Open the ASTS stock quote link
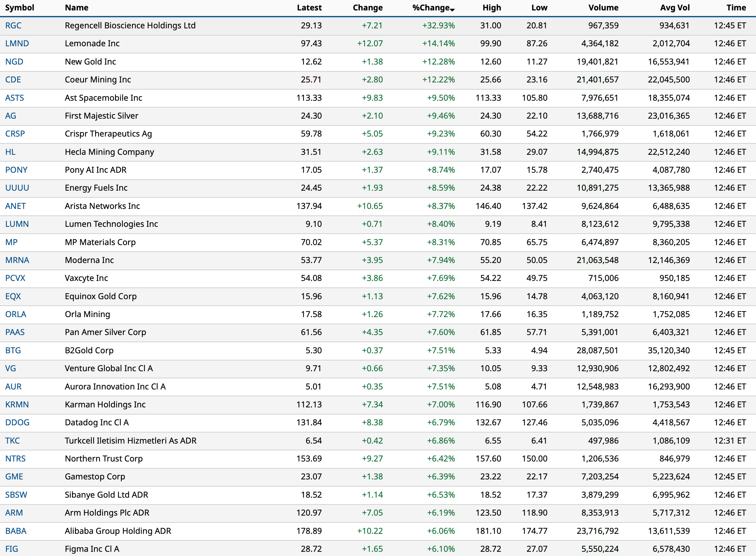This screenshot has width=756, height=556. point(14,98)
